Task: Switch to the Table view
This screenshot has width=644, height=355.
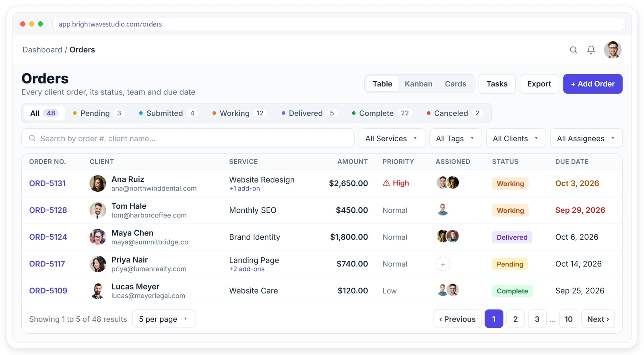Action: tap(382, 84)
